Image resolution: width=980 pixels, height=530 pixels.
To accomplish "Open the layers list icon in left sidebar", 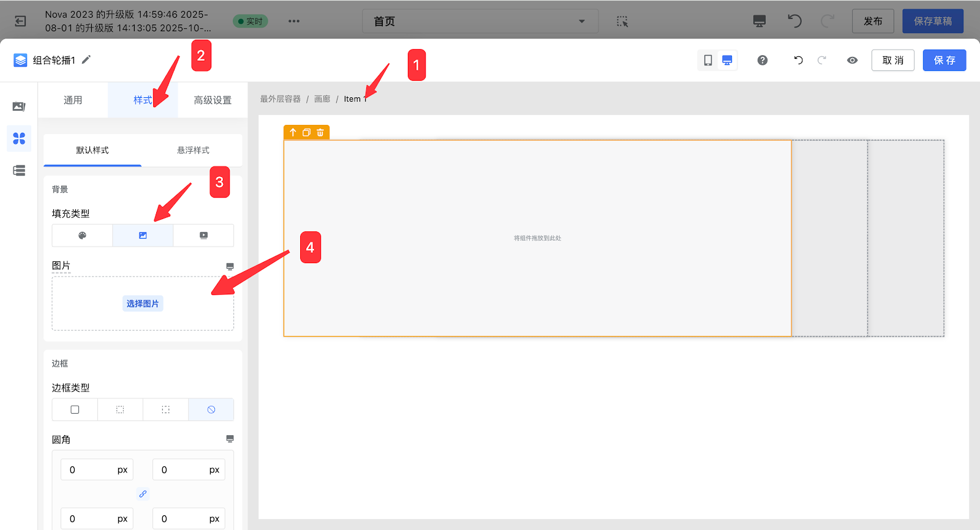I will [x=19, y=171].
